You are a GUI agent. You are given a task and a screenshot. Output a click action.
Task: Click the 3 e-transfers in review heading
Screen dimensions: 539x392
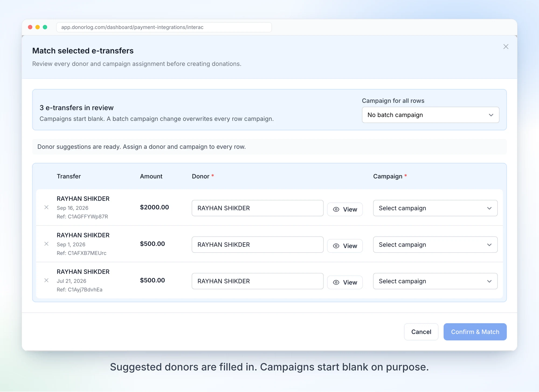point(77,108)
